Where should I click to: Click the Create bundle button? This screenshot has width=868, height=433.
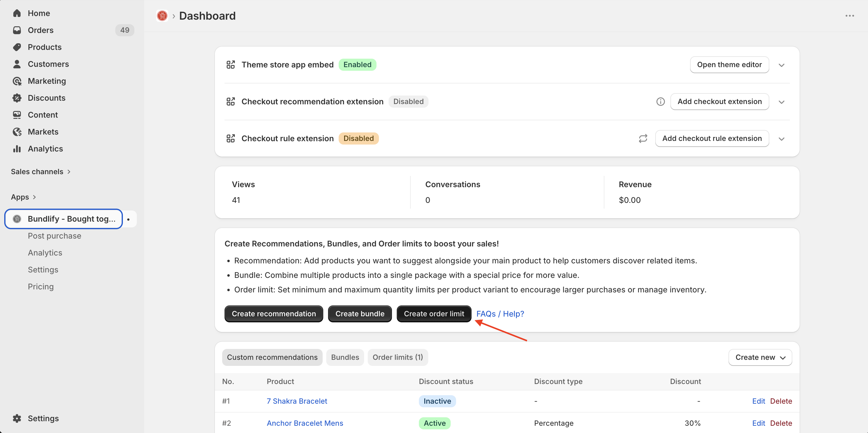(x=360, y=314)
